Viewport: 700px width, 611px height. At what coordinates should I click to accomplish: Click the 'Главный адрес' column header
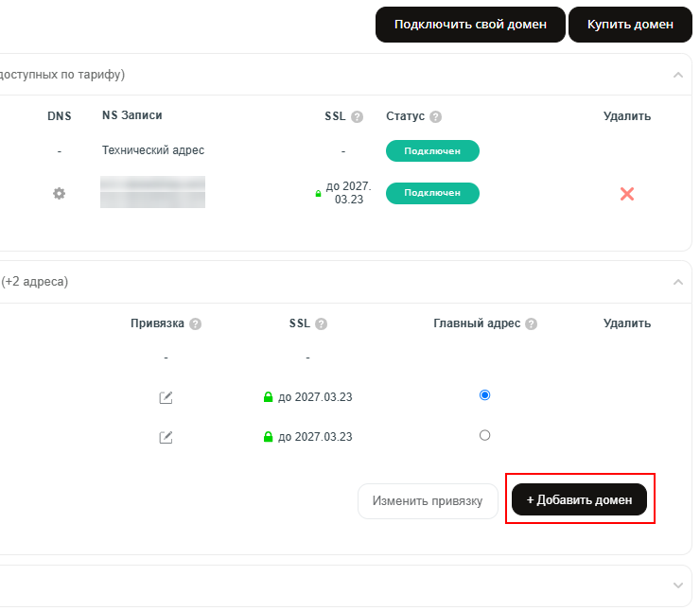click(x=477, y=323)
